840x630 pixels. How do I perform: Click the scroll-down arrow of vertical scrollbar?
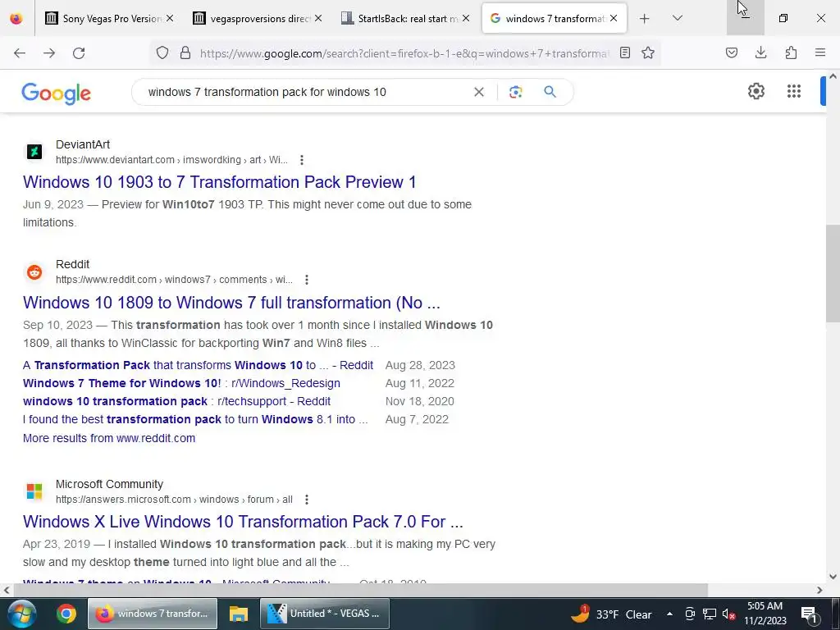tap(833, 577)
